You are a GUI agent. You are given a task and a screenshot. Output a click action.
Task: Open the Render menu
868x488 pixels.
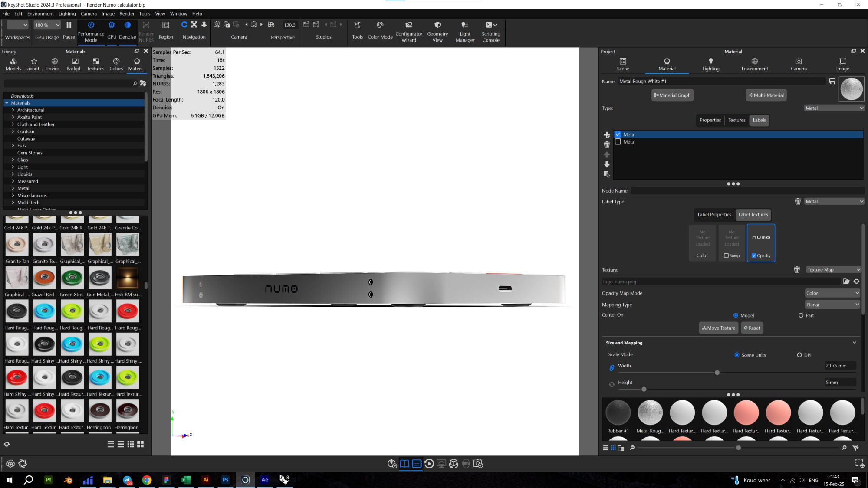(127, 13)
